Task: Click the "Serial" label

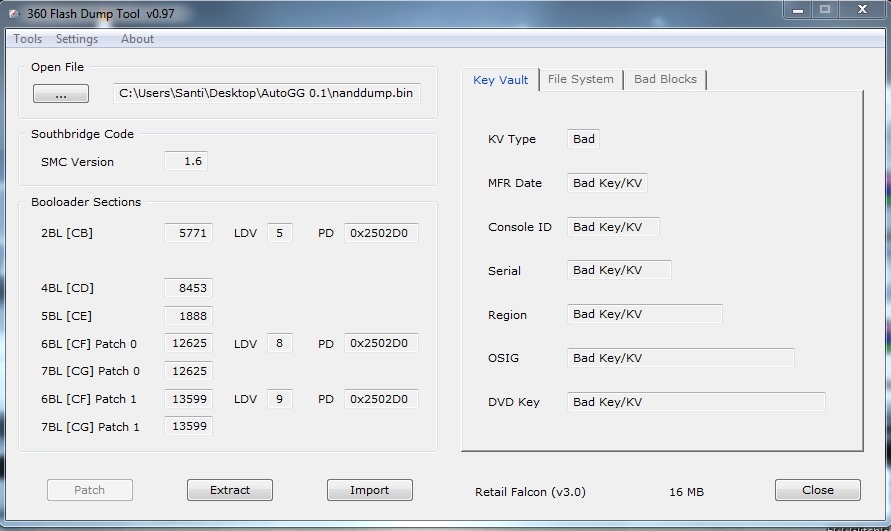Action: [x=504, y=271]
